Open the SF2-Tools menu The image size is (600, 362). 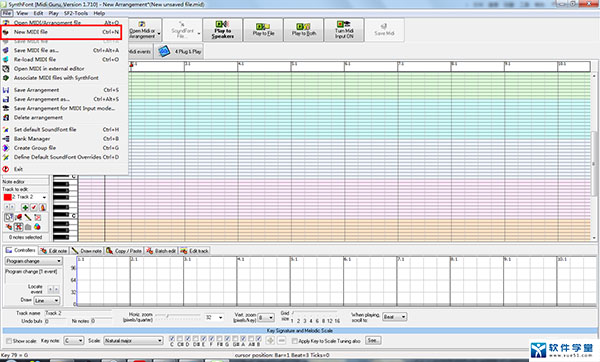pyautogui.click(x=76, y=13)
